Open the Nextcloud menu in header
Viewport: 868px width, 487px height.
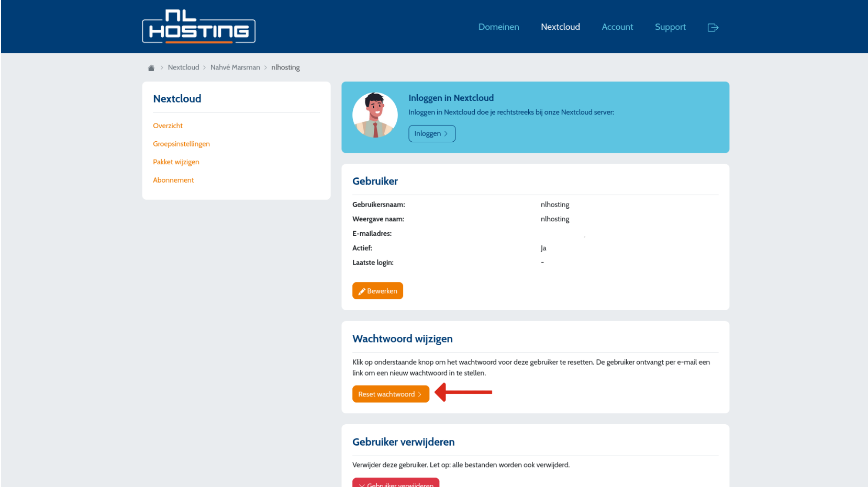click(x=560, y=27)
